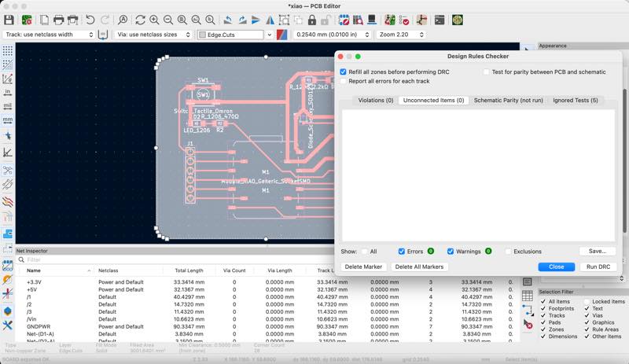Screen dimensions: 629x364
Task: Enable Test for parity between PCB and schematic
Action: tap(486, 72)
